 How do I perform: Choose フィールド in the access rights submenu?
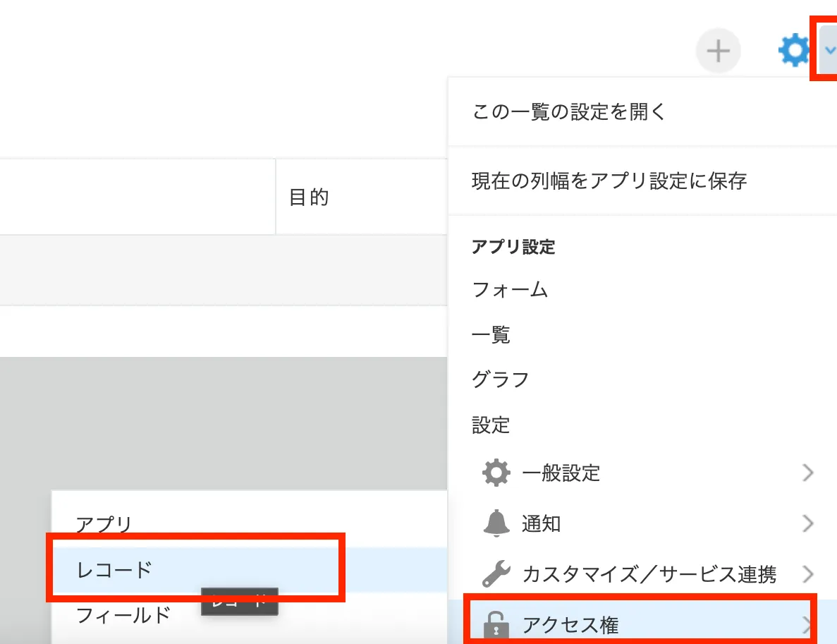[x=123, y=615]
